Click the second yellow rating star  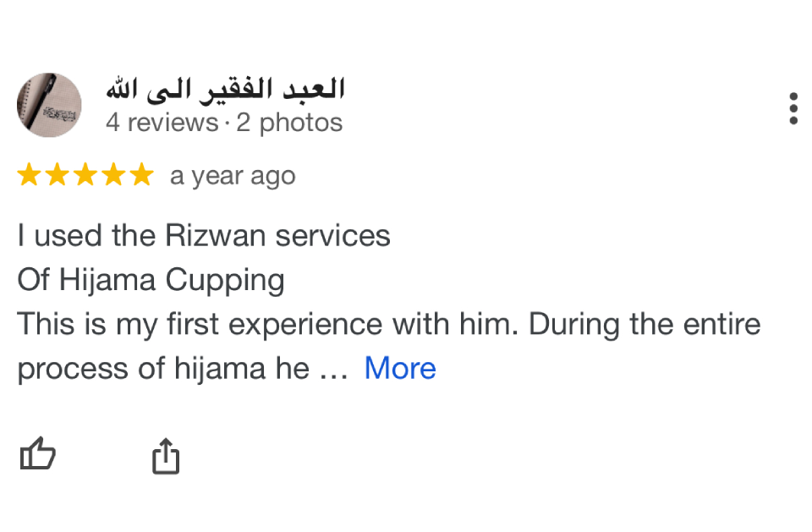point(58,174)
